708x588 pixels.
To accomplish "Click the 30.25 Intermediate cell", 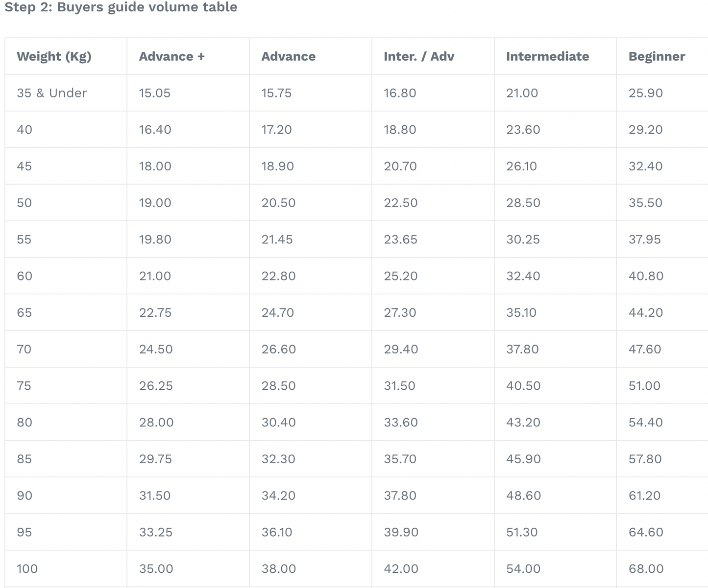I will pyautogui.click(x=523, y=239).
